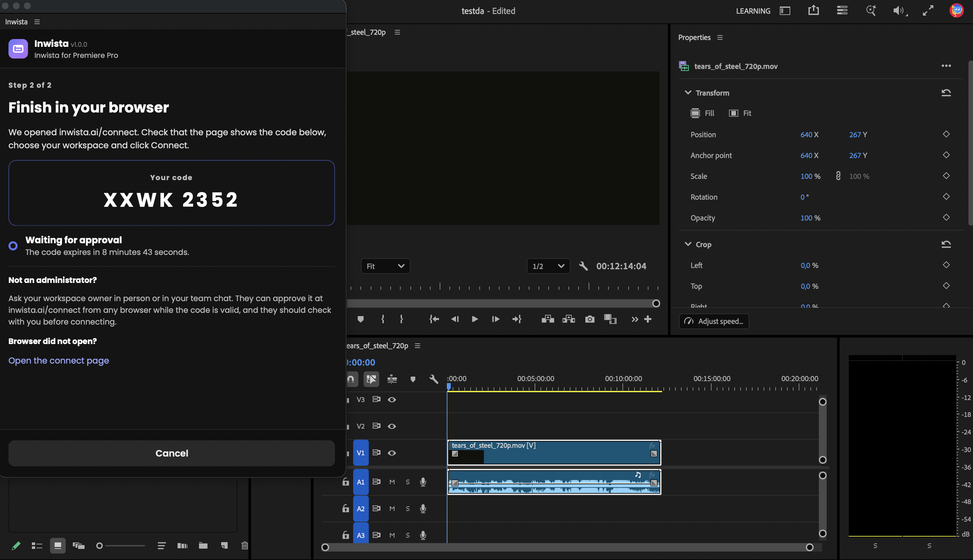The height and width of the screenshot is (560, 973).
Task: Click the Go to In point icon
Action: click(434, 319)
